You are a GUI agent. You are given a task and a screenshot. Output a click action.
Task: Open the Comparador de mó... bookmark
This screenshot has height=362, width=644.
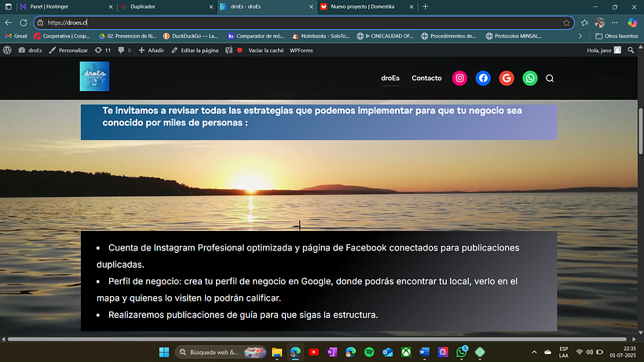tap(256, 36)
